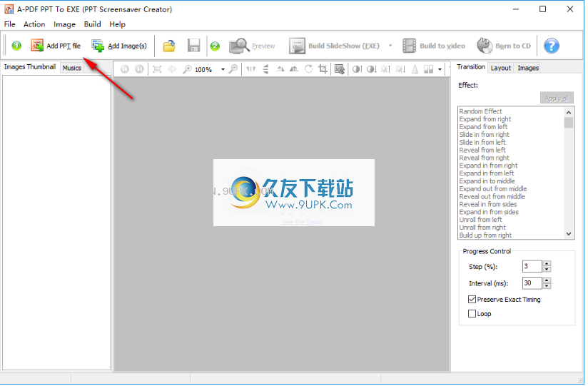Switch to the Musics tab
The width and height of the screenshot is (588, 386).
[71, 68]
